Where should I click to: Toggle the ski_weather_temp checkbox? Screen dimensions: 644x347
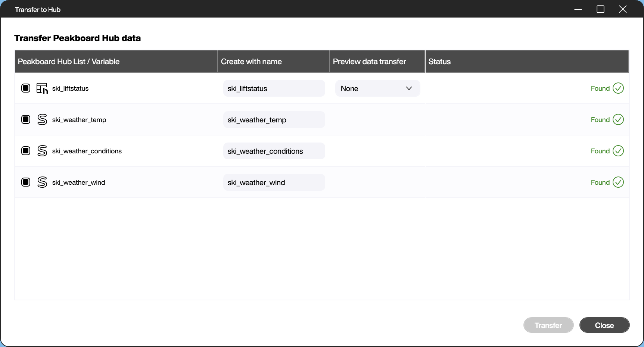26,120
